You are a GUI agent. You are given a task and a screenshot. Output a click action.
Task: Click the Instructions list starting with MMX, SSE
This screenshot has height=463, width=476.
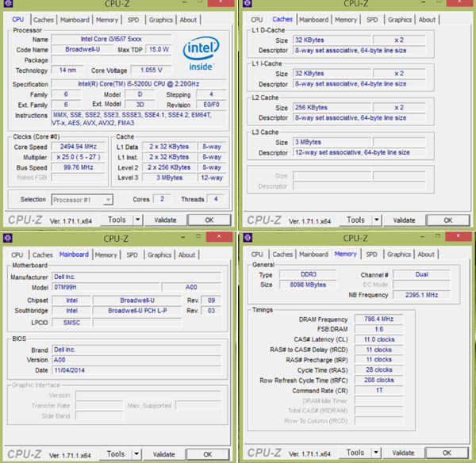138,119
